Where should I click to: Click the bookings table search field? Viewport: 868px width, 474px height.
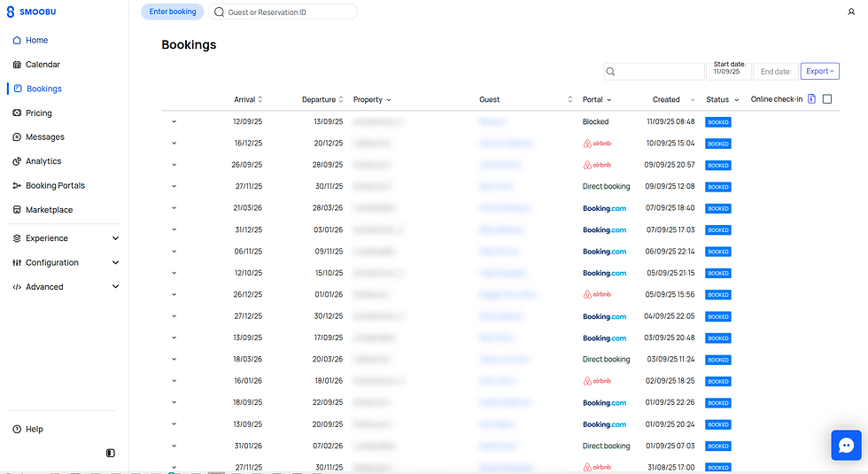(x=654, y=72)
